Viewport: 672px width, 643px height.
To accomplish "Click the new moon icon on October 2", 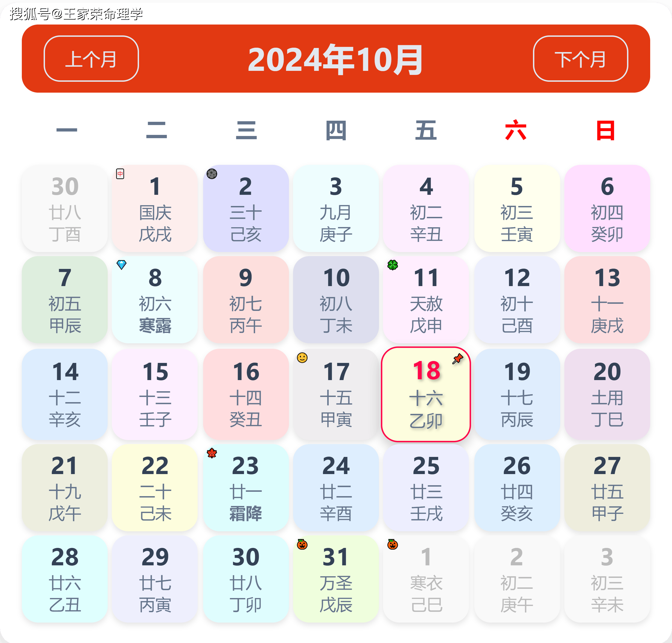I will coord(212,174).
